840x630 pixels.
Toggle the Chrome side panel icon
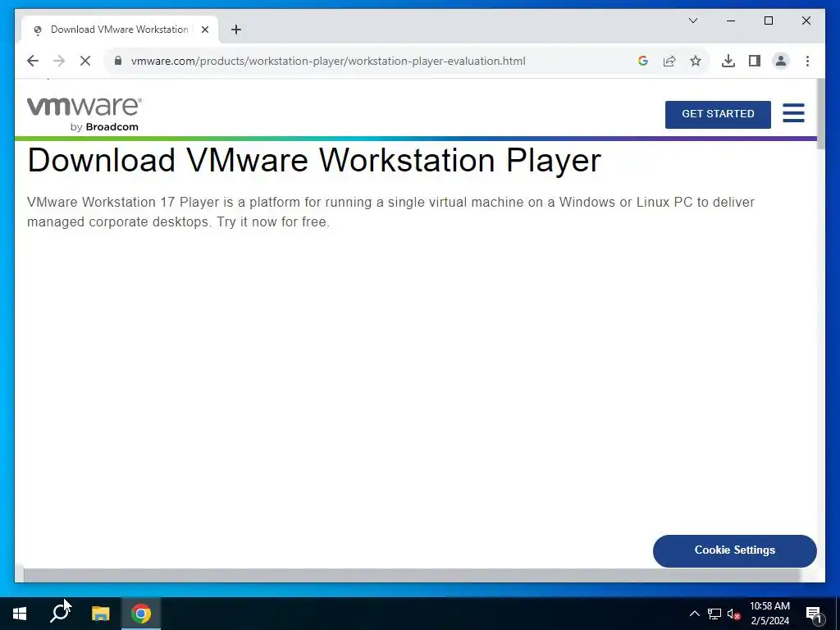tap(755, 61)
